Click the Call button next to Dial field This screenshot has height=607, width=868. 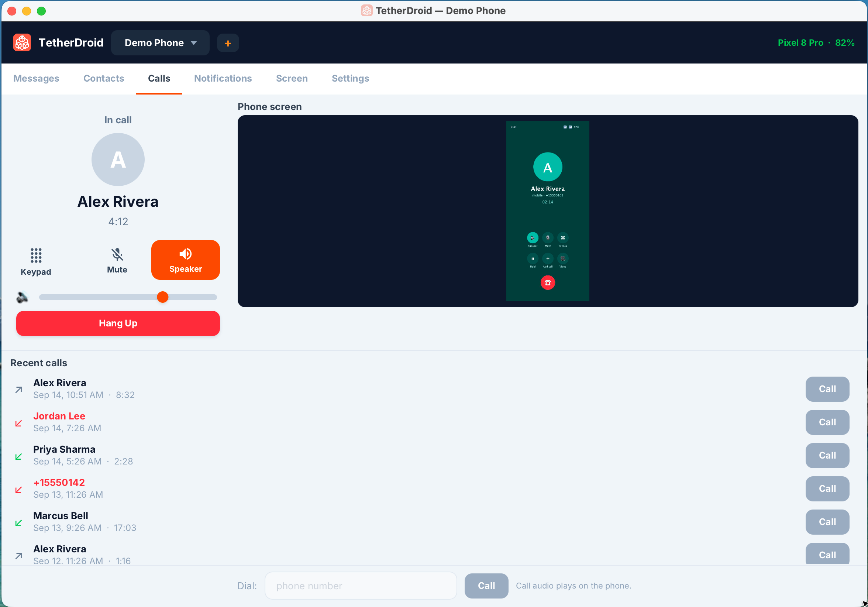click(x=486, y=586)
